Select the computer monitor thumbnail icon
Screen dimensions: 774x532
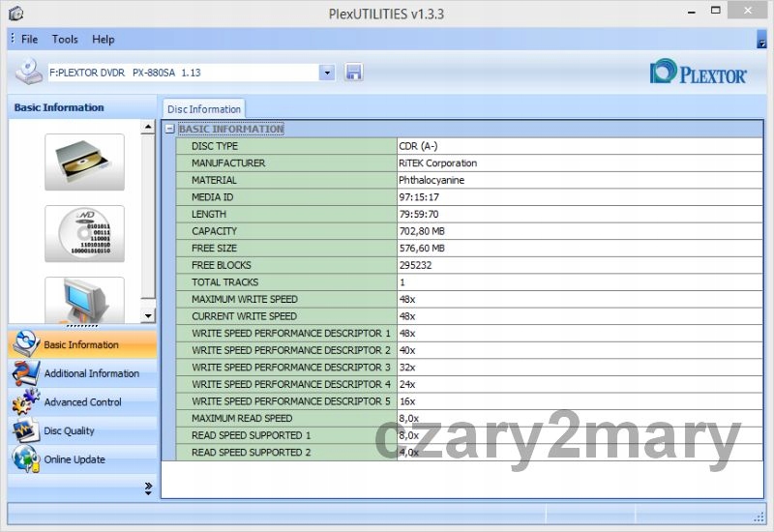click(x=84, y=300)
